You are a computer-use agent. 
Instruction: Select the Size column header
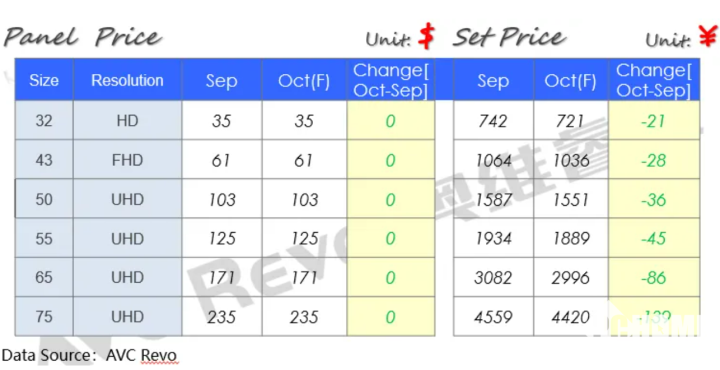coord(44,80)
